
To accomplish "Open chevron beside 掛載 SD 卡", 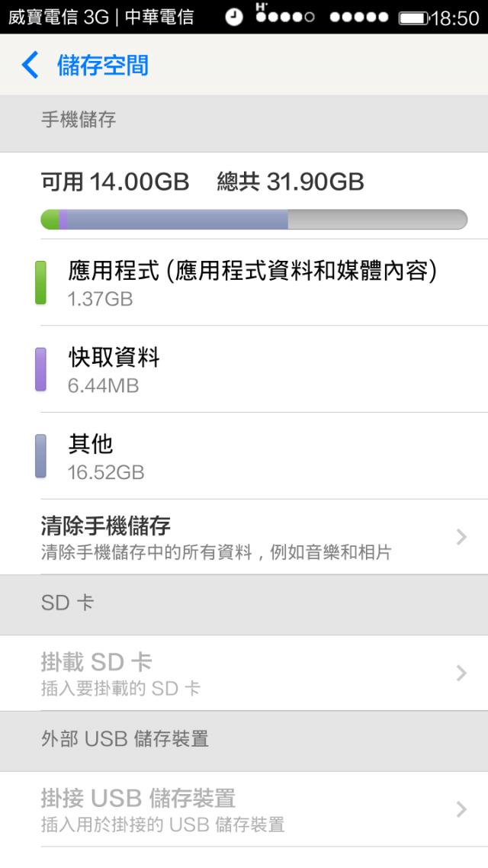I will coord(461,674).
